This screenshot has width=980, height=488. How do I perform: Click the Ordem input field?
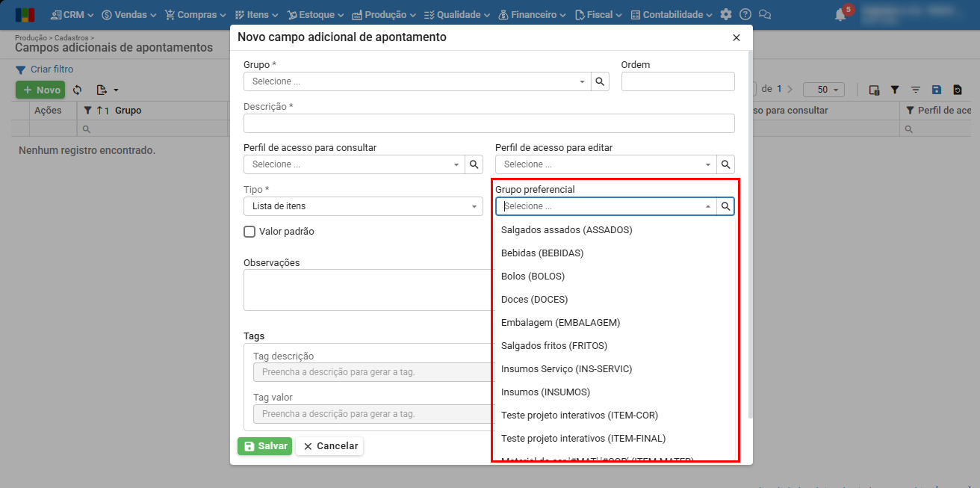677,81
